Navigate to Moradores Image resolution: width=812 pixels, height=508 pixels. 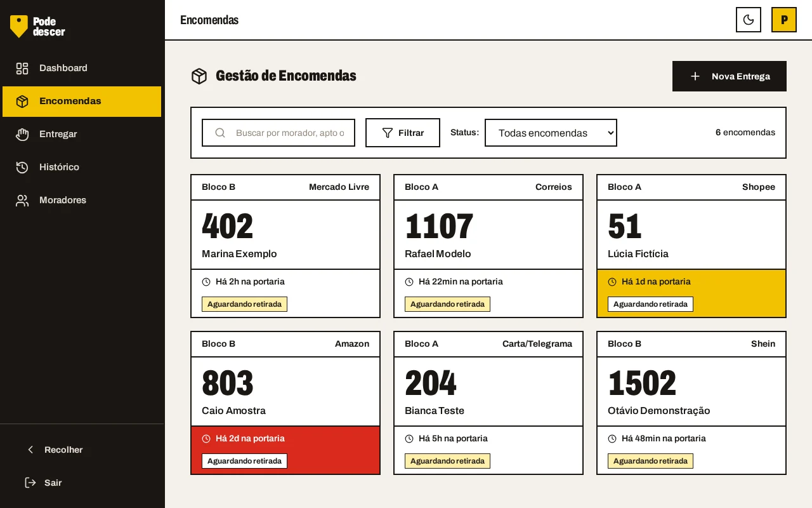coord(82,201)
